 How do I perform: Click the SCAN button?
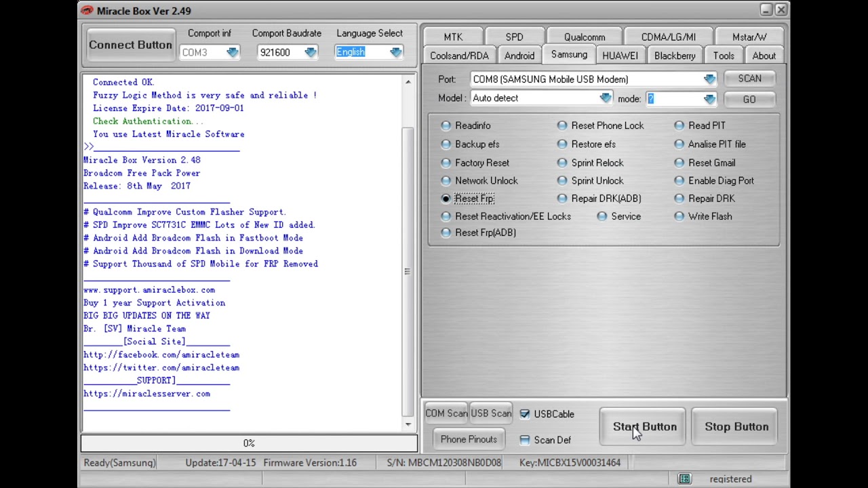click(749, 79)
